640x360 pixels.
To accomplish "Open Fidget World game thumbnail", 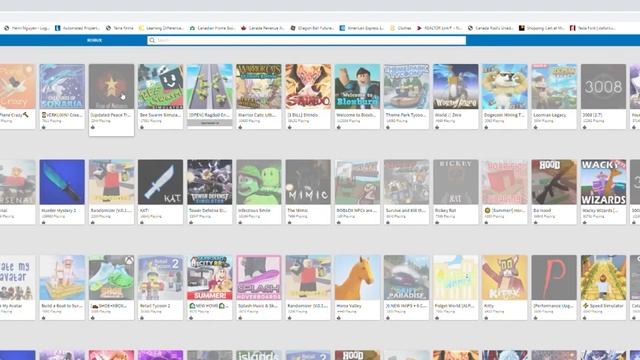I will pyautogui.click(x=456, y=278).
